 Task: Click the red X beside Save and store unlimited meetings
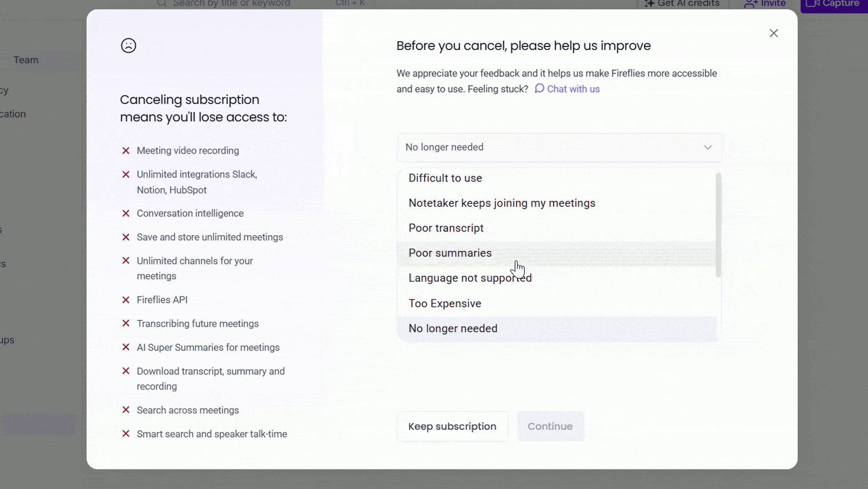tap(126, 237)
